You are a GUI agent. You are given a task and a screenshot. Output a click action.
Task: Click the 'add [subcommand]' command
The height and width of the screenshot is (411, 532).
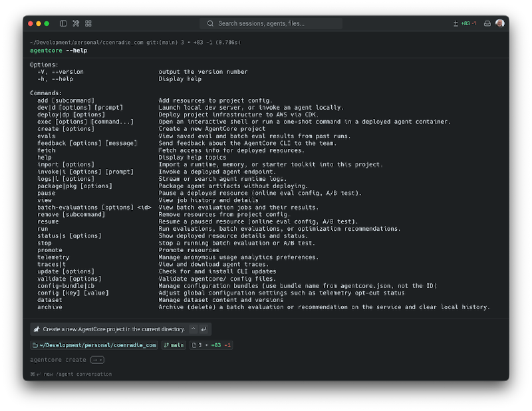66,100
